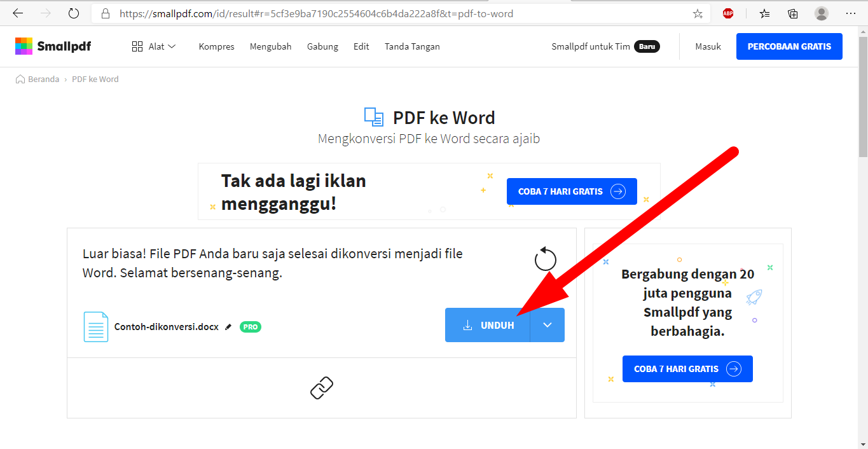Open the Mengubah menu item
Screen dimensions: 868x449
pyautogui.click(x=270, y=46)
